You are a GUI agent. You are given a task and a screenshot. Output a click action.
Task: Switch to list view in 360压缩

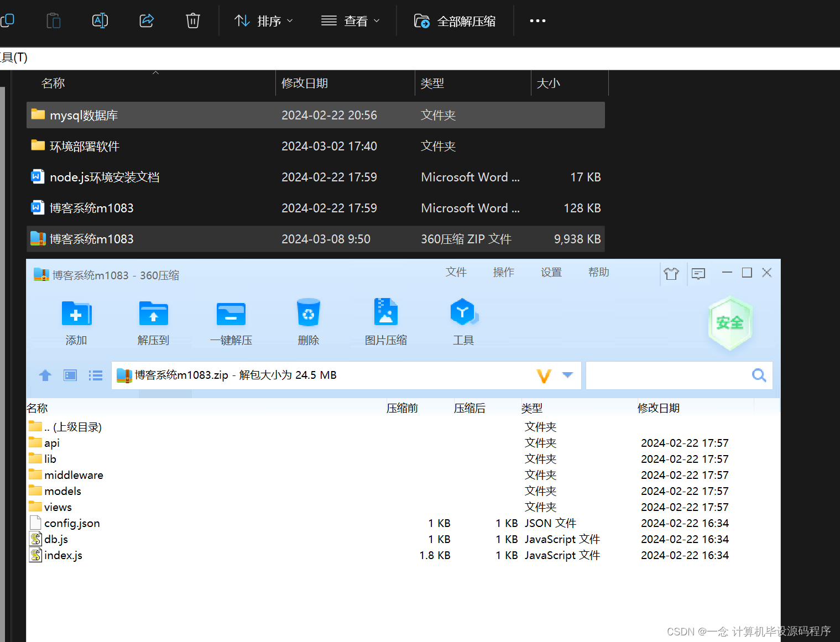coord(95,375)
